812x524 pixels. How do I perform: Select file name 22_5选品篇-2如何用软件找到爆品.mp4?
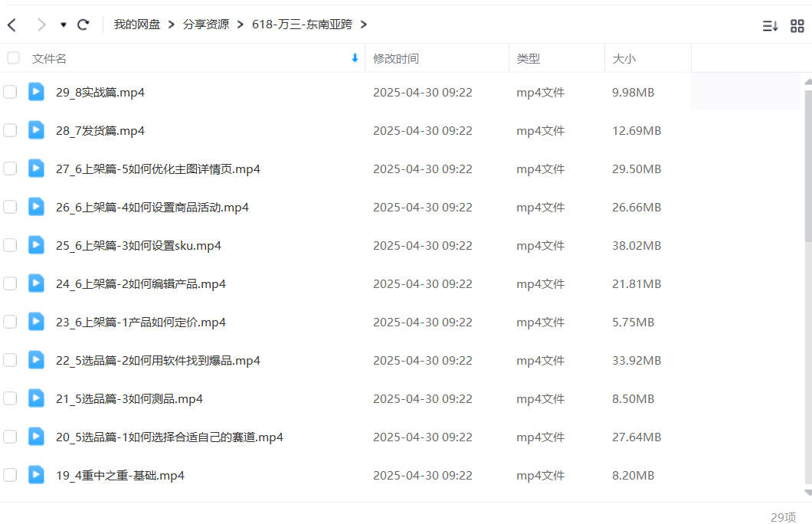(x=158, y=361)
